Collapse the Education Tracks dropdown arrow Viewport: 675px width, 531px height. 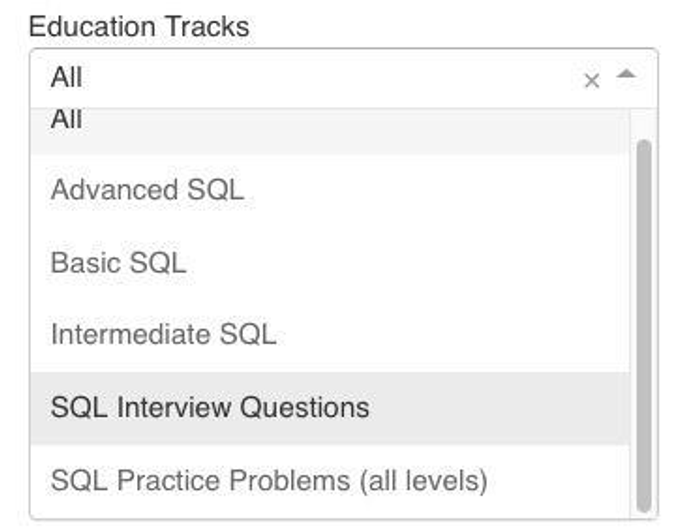pyautogui.click(x=626, y=75)
